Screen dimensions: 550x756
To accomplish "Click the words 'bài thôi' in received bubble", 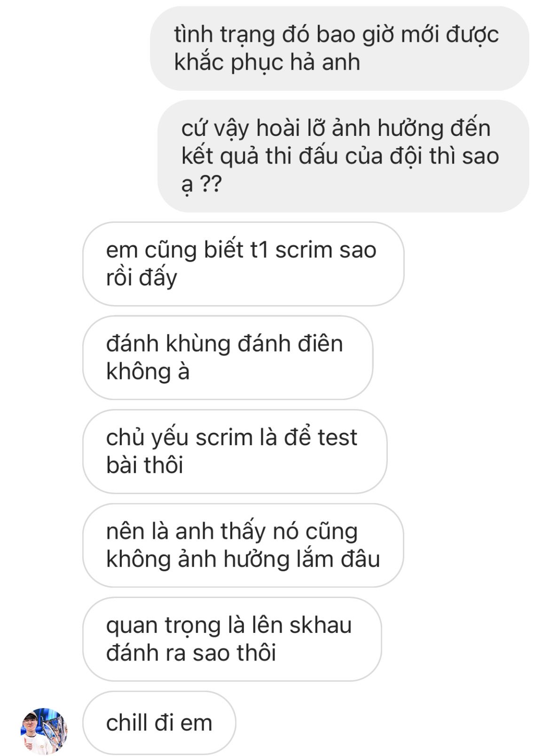I will 144,465.
